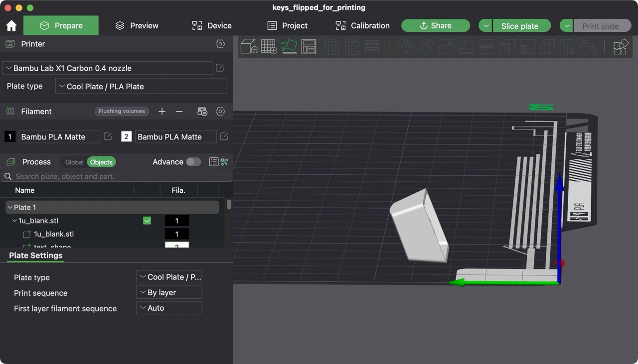This screenshot has width=638, height=364.
Task: Open the printer selection dropdown
Action: (108, 68)
